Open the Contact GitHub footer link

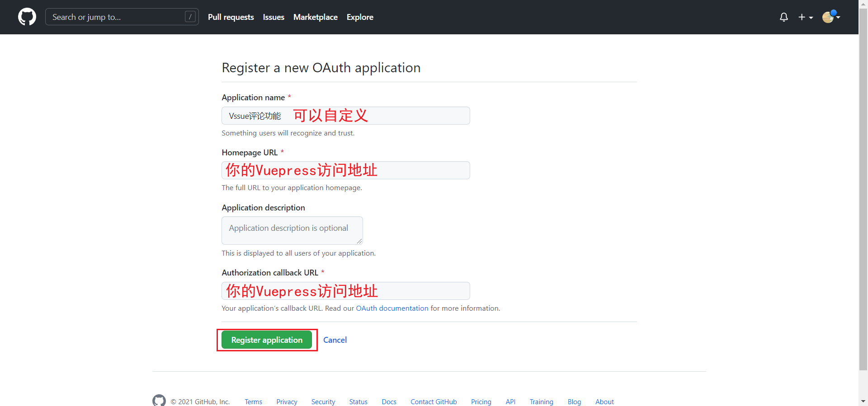click(434, 401)
